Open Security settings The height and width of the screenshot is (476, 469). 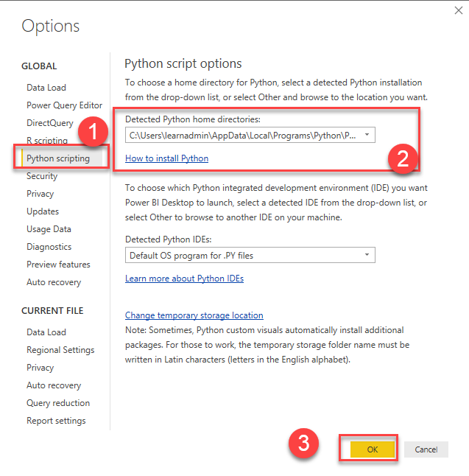pos(42,176)
